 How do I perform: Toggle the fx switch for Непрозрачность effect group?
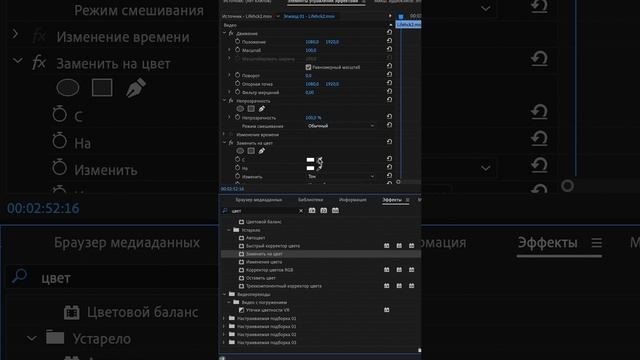(231, 101)
